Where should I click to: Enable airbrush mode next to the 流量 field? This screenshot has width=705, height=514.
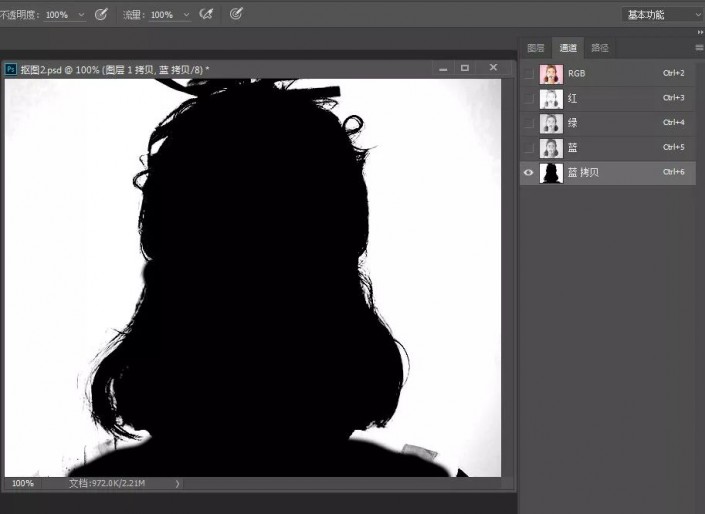tap(206, 14)
